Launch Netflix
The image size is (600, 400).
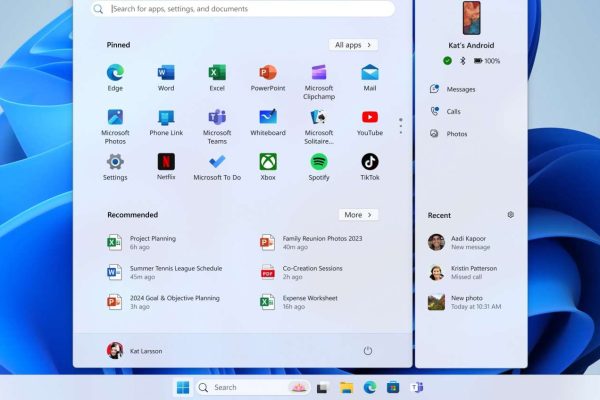point(166,167)
